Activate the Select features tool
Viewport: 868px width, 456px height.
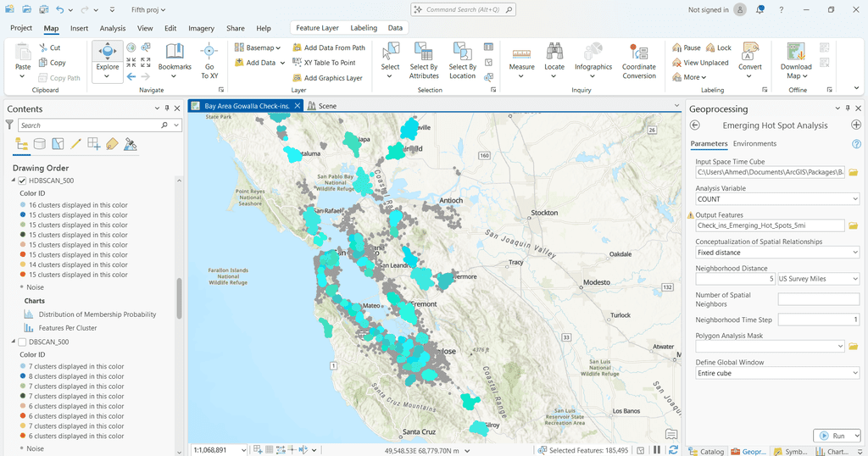[390, 60]
